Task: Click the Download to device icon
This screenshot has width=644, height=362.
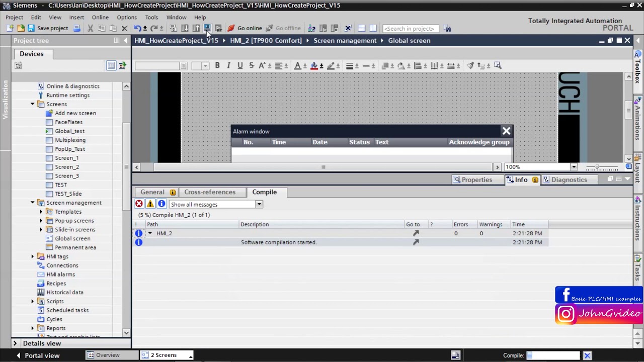Action: (x=185, y=29)
